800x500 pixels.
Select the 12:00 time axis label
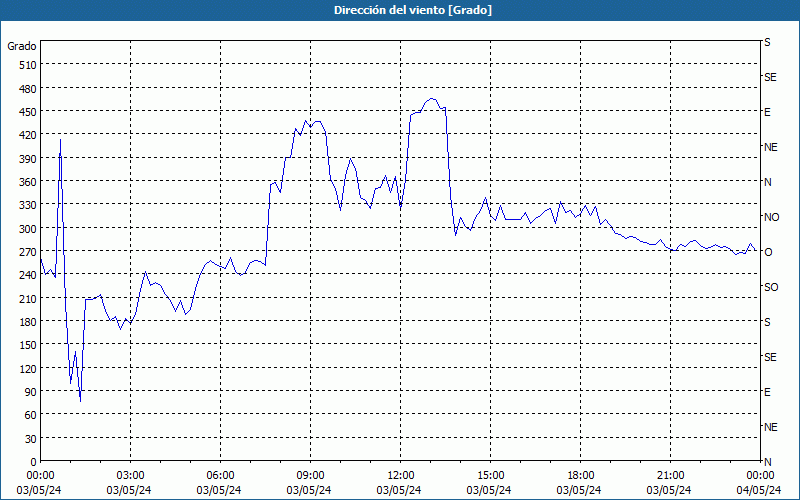pyautogui.click(x=401, y=476)
